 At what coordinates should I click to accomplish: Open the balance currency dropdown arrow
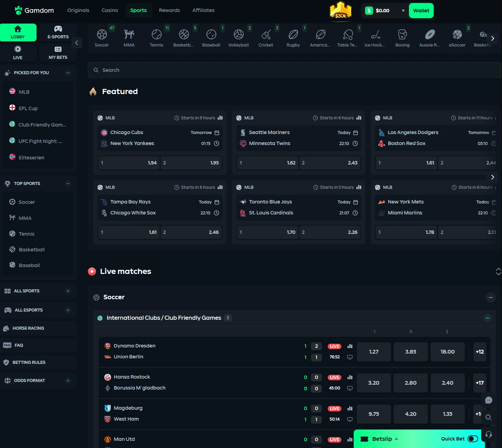[403, 11]
